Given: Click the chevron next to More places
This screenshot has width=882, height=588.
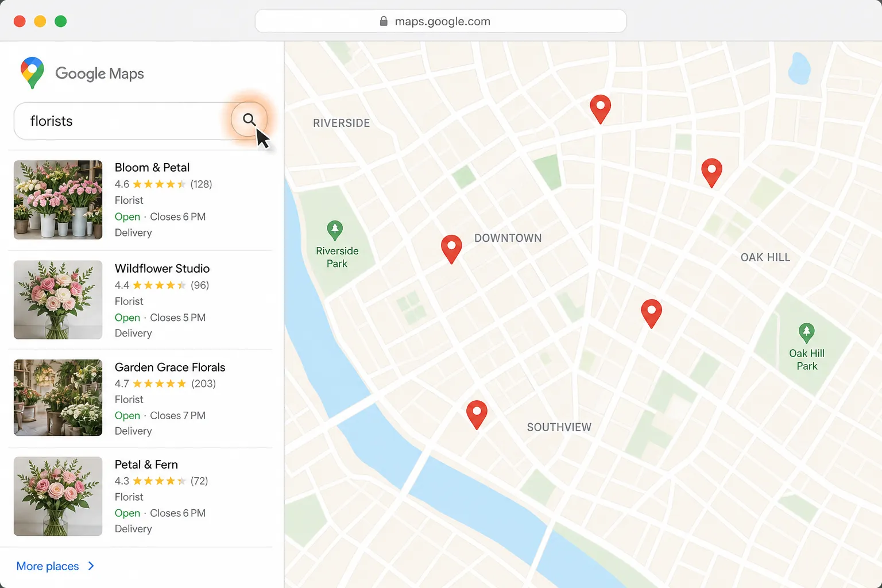Looking at the screenshot, I should click(91, 566).
